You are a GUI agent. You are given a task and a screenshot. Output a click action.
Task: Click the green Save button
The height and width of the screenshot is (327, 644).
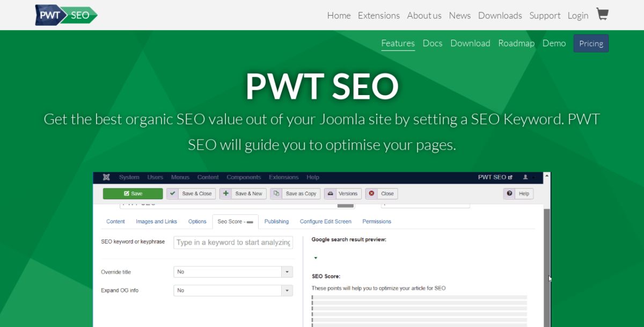(133, 194)
